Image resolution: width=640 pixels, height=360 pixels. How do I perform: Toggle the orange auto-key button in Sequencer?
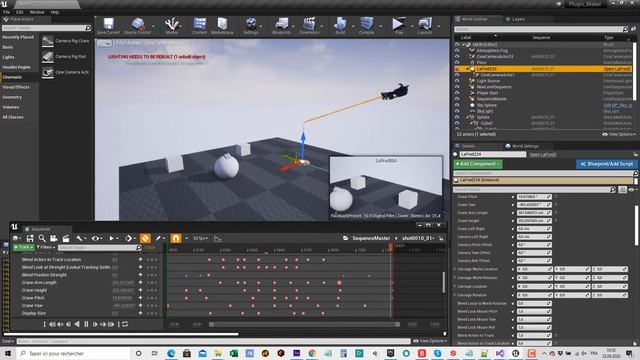[x=145, y=238]
